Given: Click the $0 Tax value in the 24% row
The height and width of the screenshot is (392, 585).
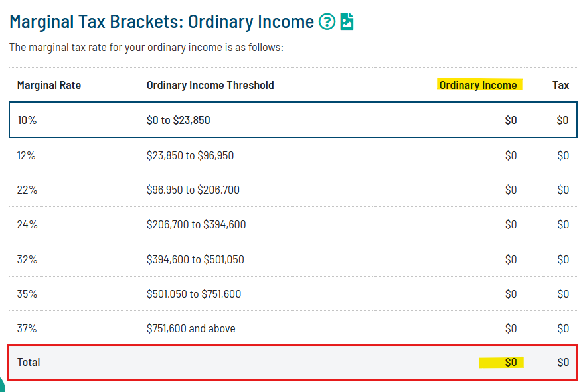Looking at the screenshot, I should coord(562,224).
